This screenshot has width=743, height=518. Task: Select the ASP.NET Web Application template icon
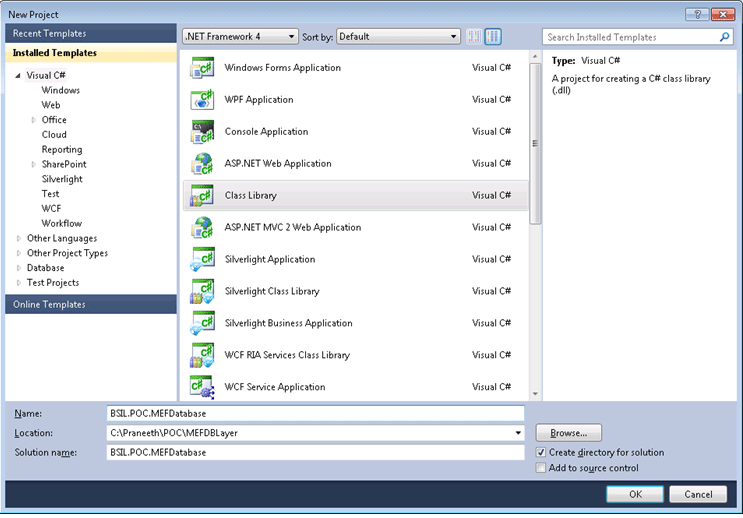click(202, 164)
